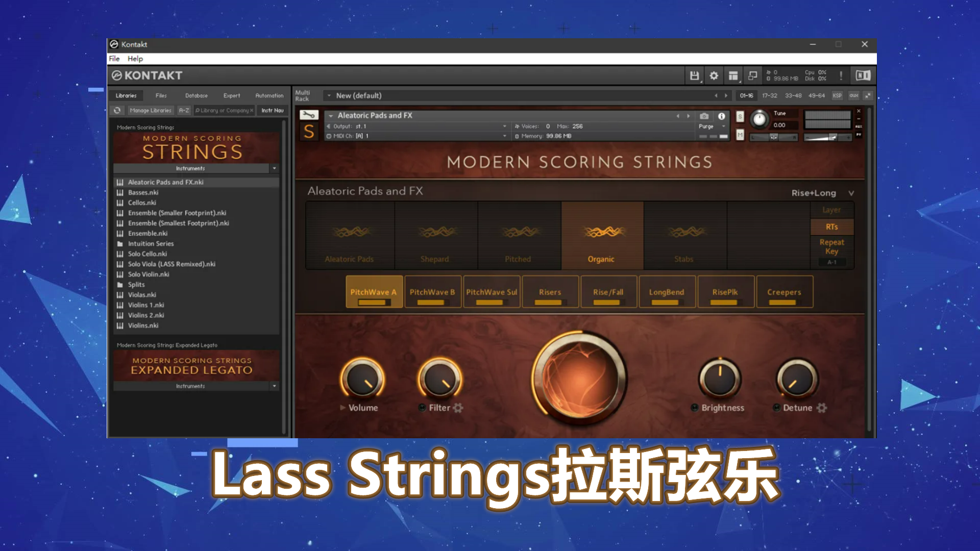Open the Help menu

[x=135, y=59]
